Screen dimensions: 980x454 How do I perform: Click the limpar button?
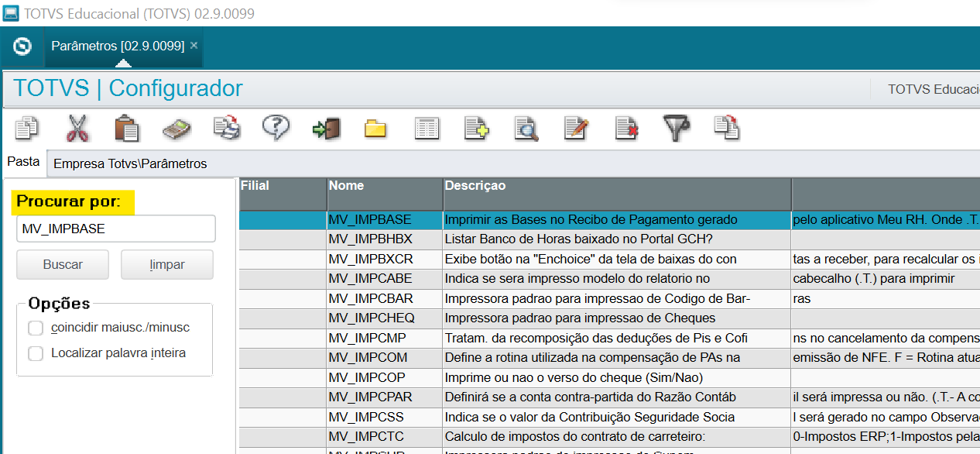click(x=167, y=264)
